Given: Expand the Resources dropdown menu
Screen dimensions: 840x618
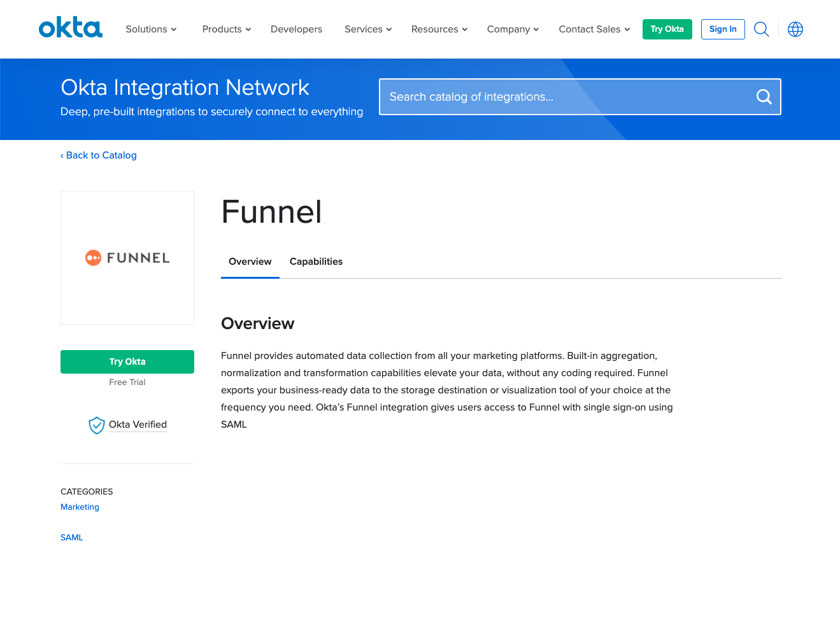Looking at the screenshot, I should pos(439,29).
